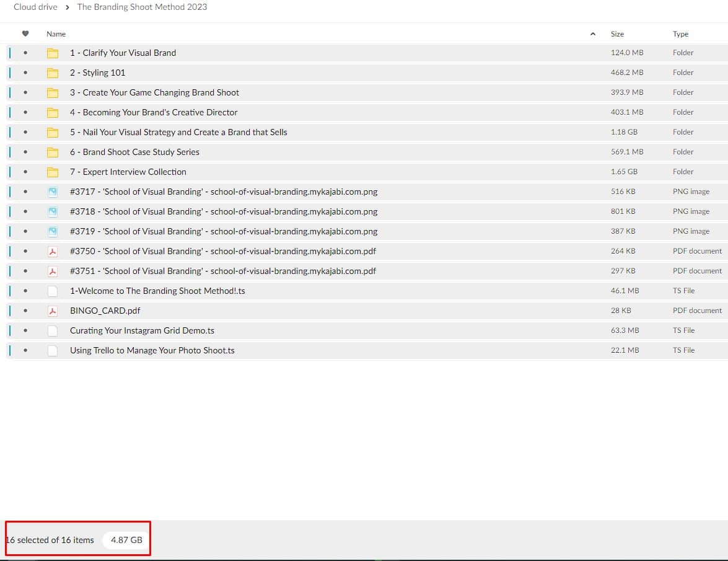Toggle favourite dot for Styling 101 folder
This screenshot has width=728, height=561.
click(x=25, y=73)
